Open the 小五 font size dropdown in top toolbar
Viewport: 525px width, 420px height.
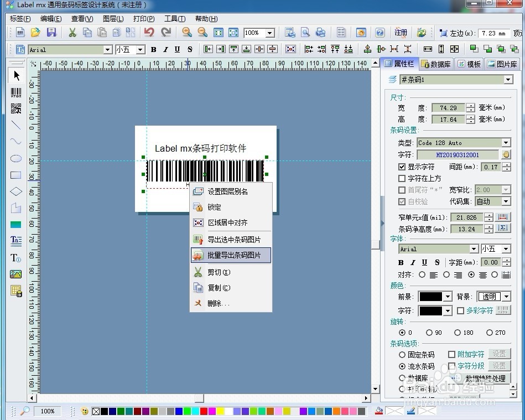click(x=141, y=50)
